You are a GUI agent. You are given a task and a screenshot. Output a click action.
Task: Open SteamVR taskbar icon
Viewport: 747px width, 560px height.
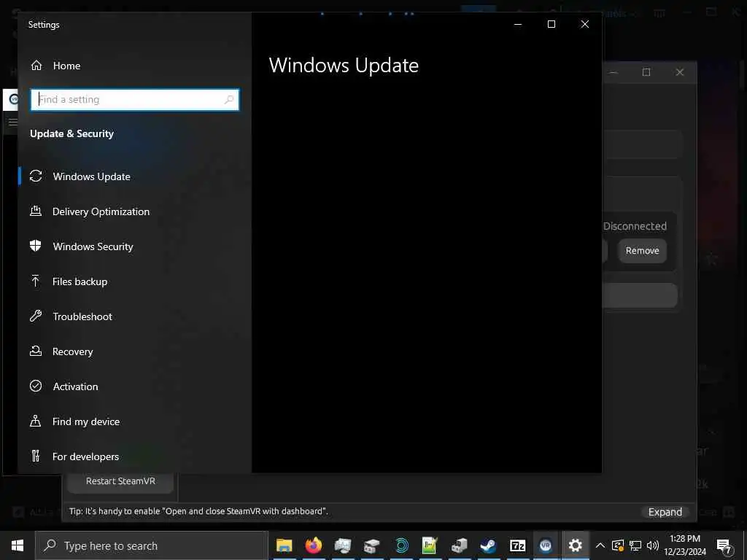[546, 545]
